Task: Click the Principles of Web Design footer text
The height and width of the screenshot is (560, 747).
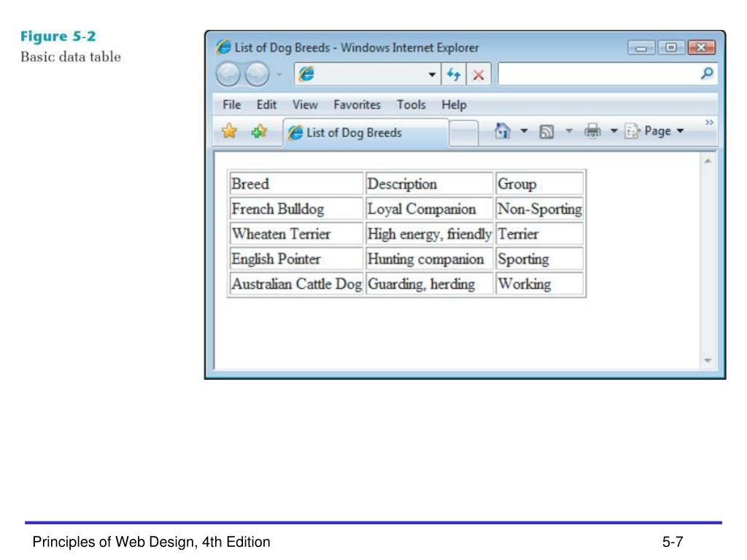Action: 151,542
